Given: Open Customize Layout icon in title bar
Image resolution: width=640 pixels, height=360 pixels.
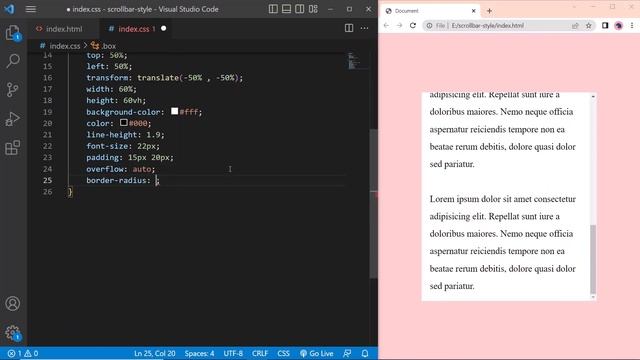Looking at the screenshot, I should [313, 9].
